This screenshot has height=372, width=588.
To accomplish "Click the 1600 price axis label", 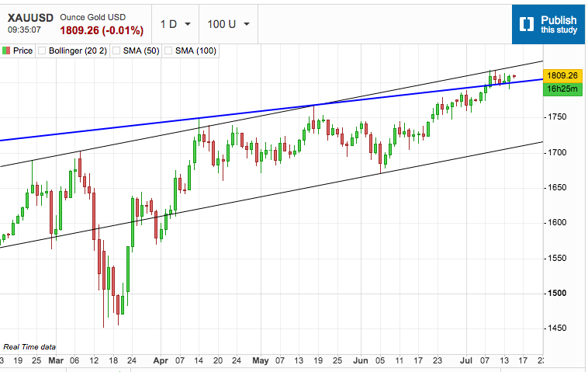I will [x=556, y=223].
